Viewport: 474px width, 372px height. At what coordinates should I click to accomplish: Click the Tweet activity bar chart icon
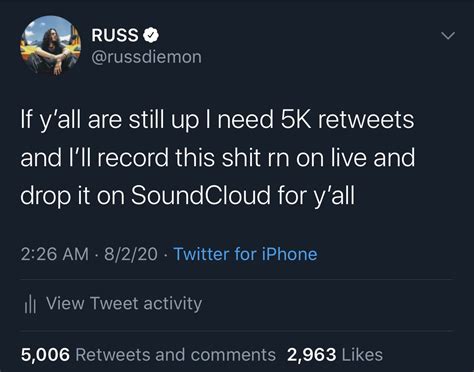[30, 304]
